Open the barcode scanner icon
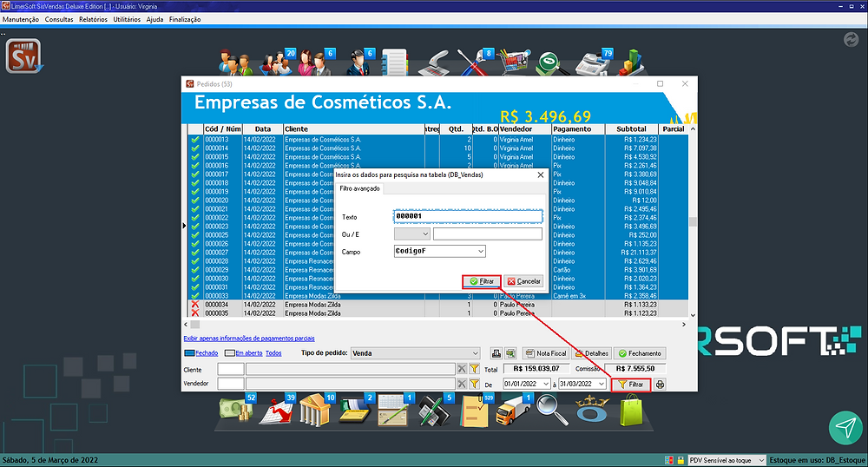 (x=433, y=63)
